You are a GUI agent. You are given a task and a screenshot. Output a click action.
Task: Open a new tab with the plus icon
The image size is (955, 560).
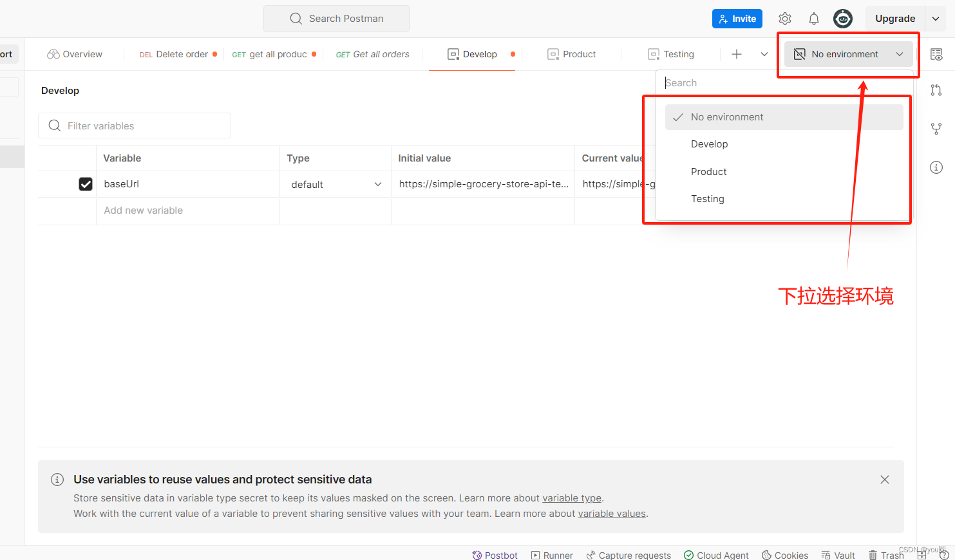(737, 54)
